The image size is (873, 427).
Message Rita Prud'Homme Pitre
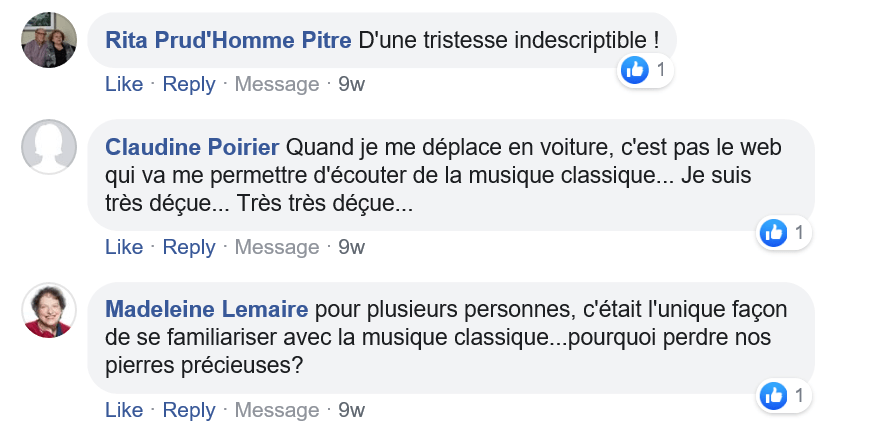click(x=277, y=84)
